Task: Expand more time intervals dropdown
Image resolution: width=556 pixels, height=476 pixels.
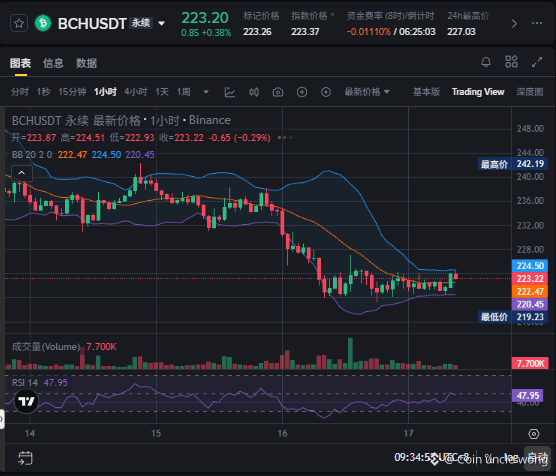Action: (206, 92)
